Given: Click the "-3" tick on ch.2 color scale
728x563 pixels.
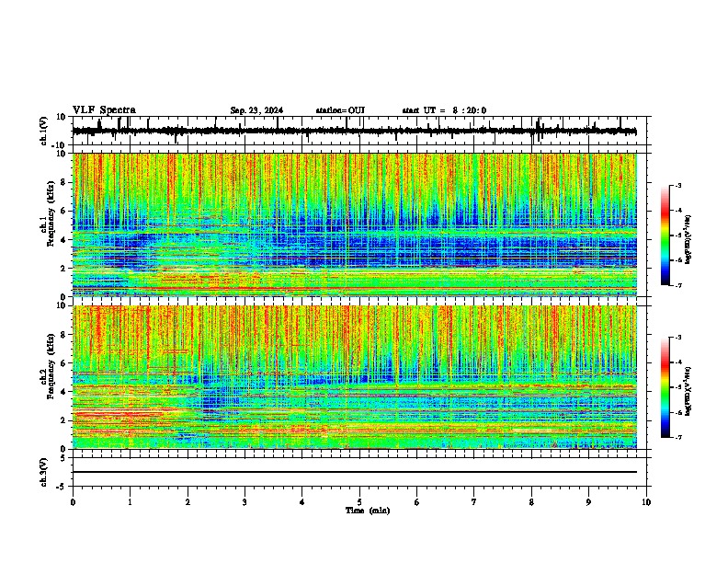Looking at the screenshot, I should pyautogui.click(x=678, y=338).
